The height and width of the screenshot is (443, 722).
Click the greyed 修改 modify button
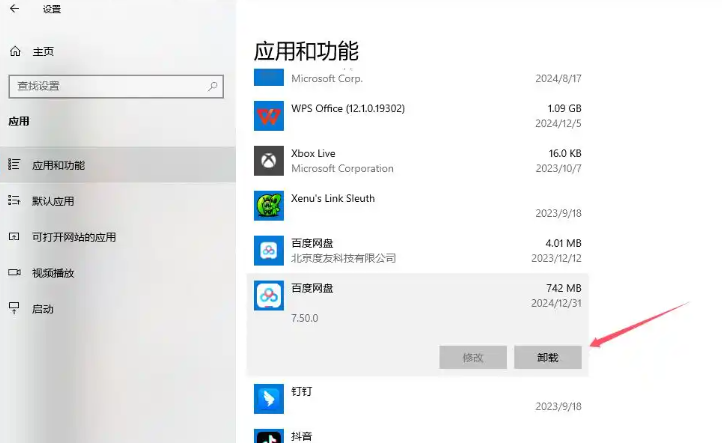pos(473,357)
